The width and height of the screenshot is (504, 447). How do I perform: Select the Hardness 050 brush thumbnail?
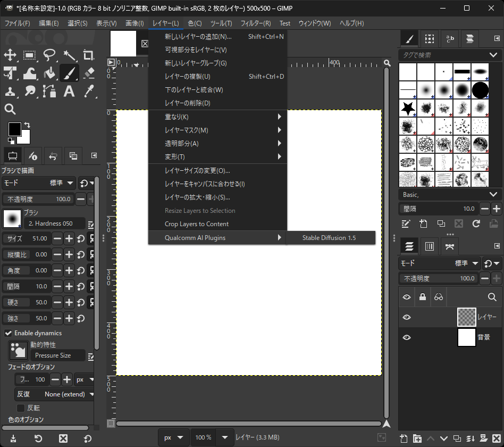click(12, 218)
